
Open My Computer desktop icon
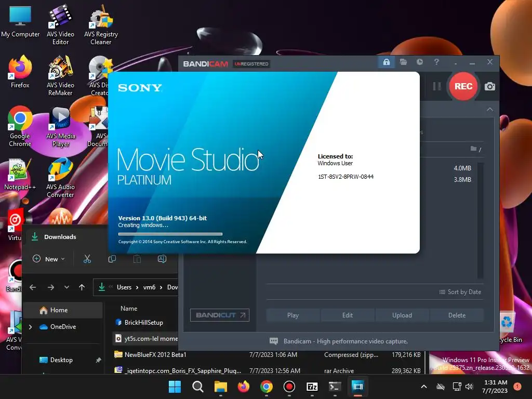20,22
